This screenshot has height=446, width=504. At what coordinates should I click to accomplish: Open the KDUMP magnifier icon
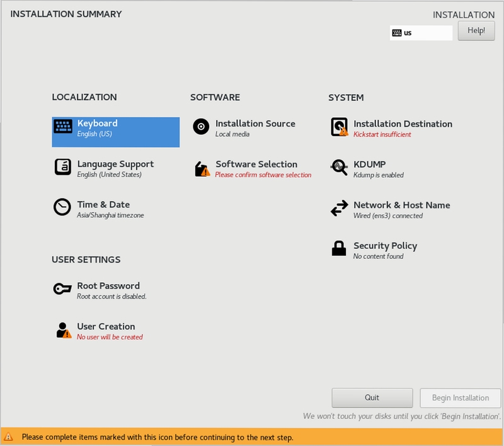click(x=339, y=168)
